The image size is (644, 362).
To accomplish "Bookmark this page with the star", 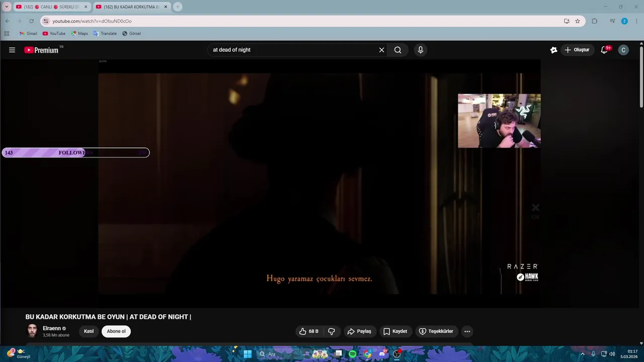I will (x=578, y=21).
